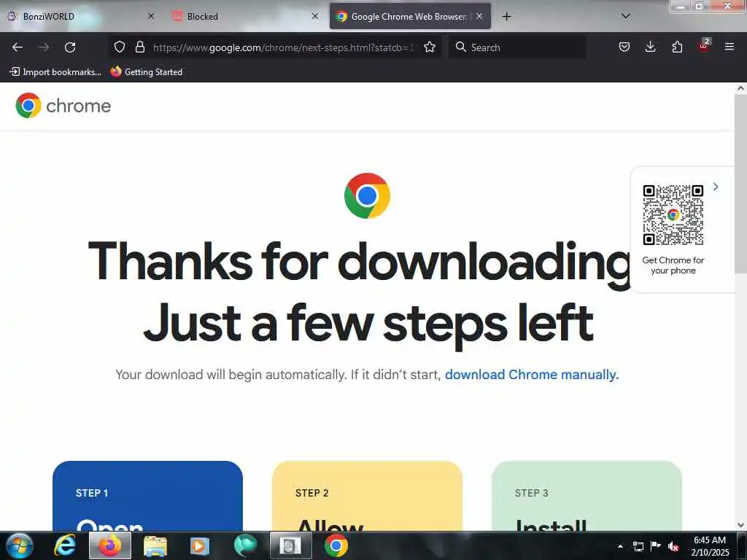This screenshot has height=560, width=747.
Task: Click scrollbar down arrow
Action: pyautogui.click(x=741, y=525)
